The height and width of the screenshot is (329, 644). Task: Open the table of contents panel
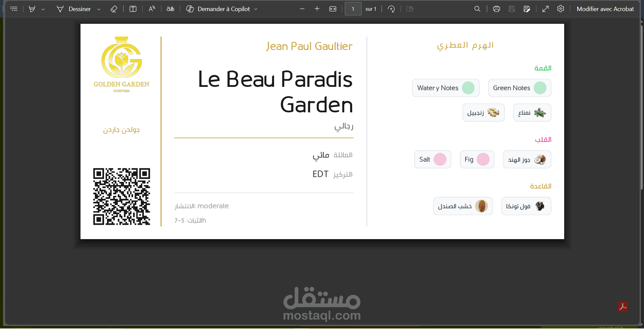(14, 9)
